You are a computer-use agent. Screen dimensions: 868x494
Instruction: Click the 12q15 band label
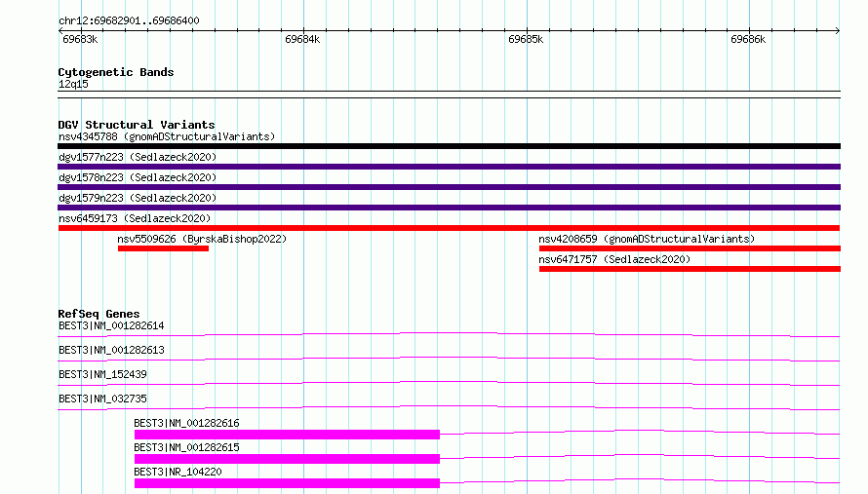(73, 84)
